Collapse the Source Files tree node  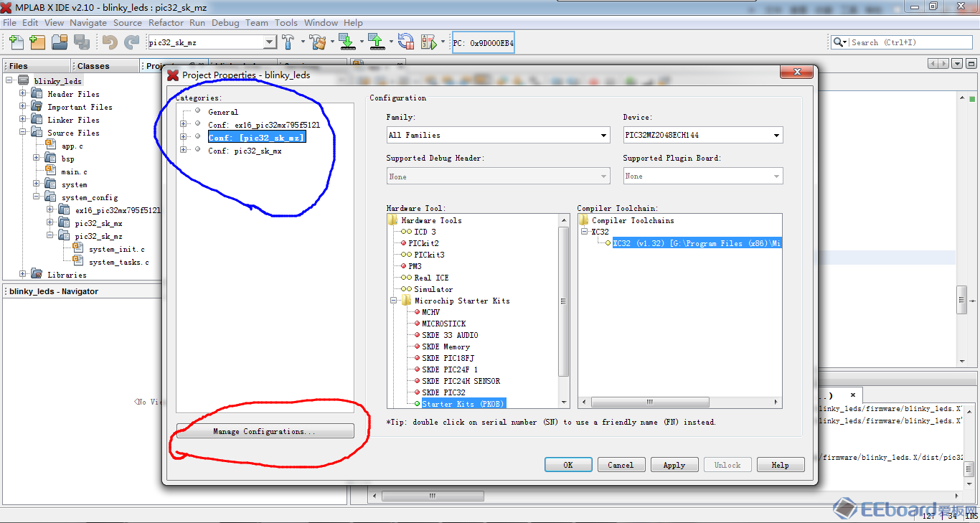pos(23,133)
